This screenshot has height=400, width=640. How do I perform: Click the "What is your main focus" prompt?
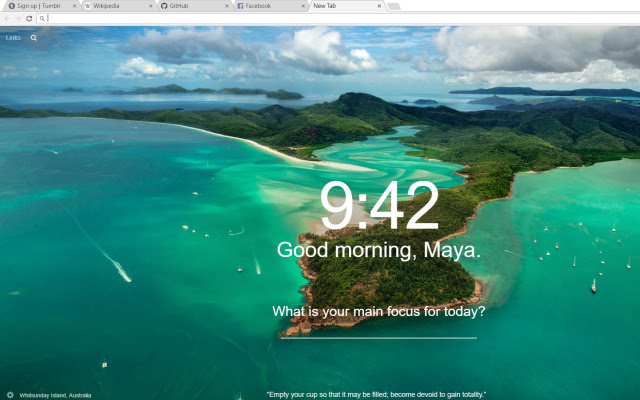tap(379, 311)
